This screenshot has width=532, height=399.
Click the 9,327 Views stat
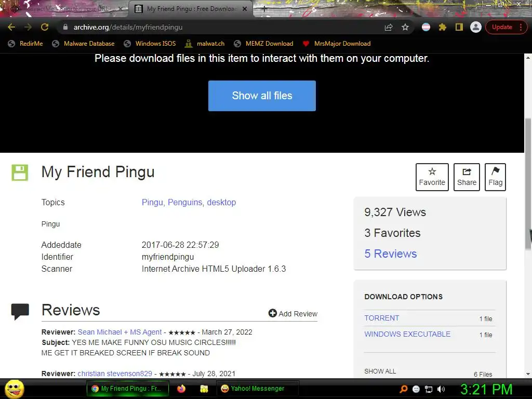click(395, 212)
